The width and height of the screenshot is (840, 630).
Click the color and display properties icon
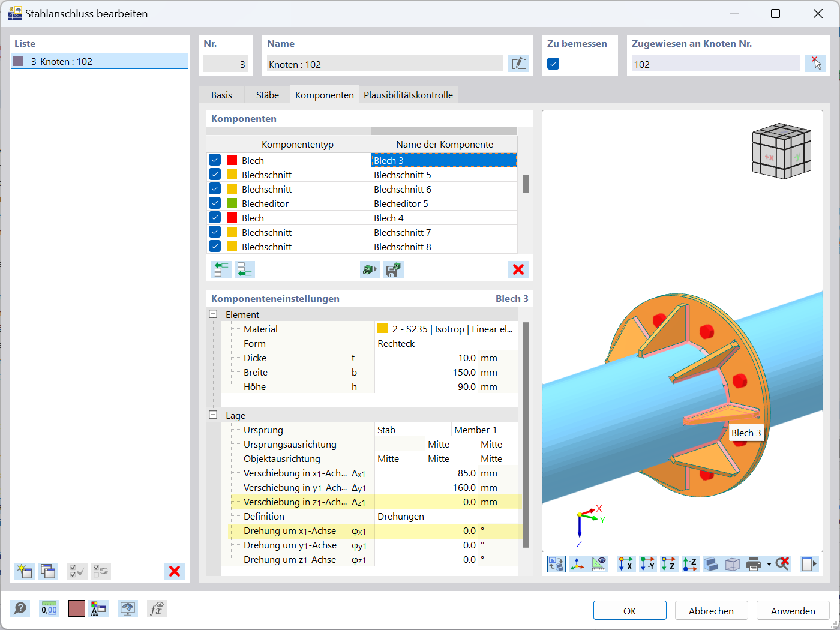[98, 609]
